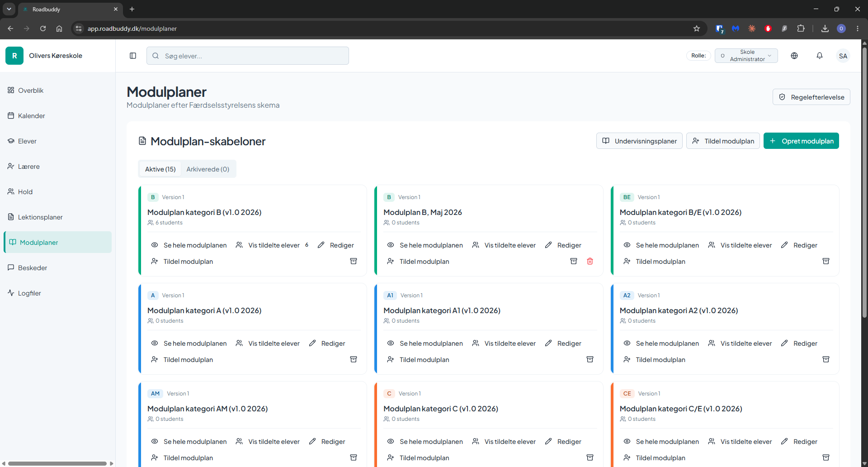
Task: Open Hold in sidebar
Action: (58, 191)
